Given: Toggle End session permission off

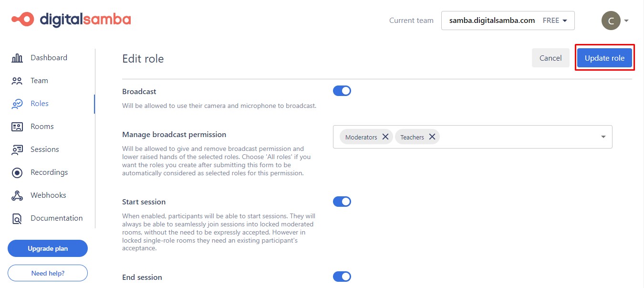Looking at the screenshot, I should 342,277.
